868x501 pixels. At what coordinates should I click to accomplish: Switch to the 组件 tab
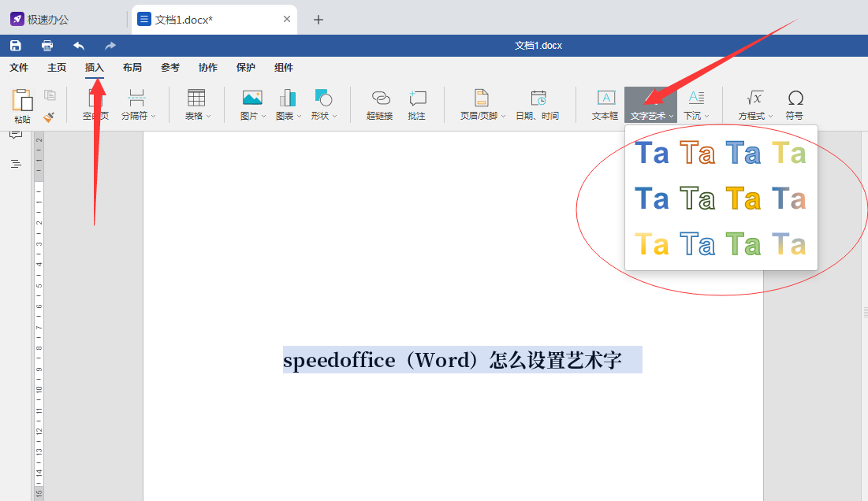(284, 68)
